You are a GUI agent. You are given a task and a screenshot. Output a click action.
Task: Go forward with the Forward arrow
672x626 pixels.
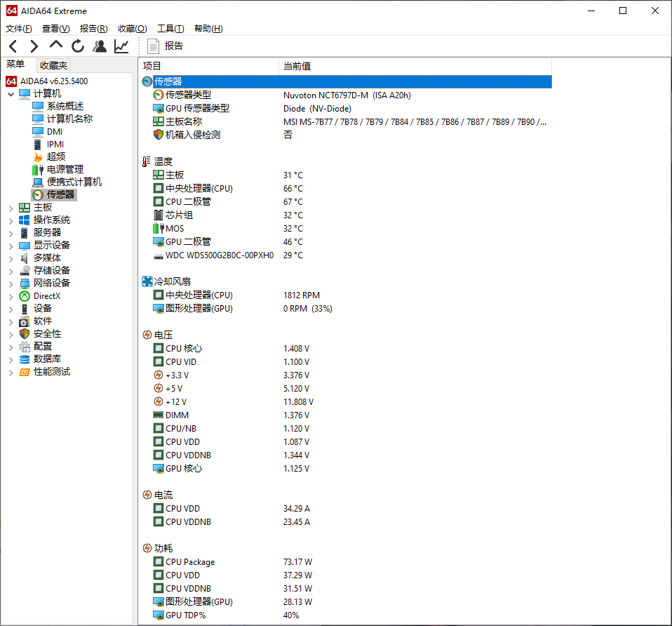point(34,46)
